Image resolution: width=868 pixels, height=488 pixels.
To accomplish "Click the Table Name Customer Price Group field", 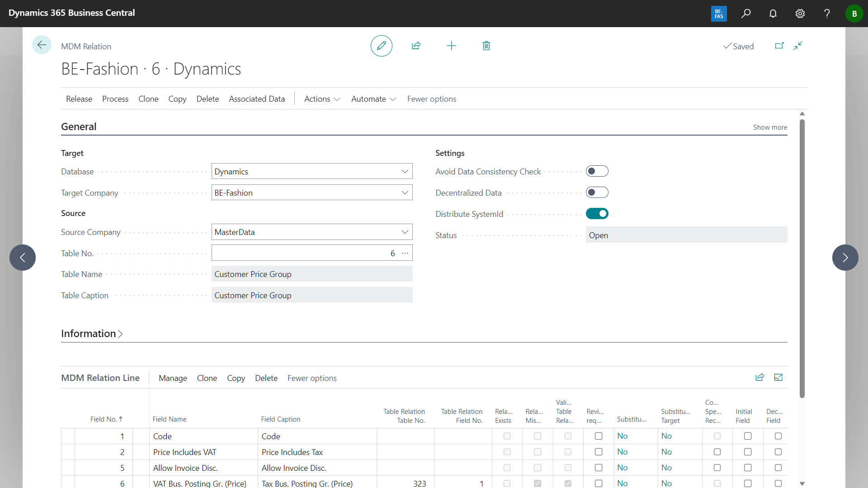I will pyautogui.click(x=312, y=274).
